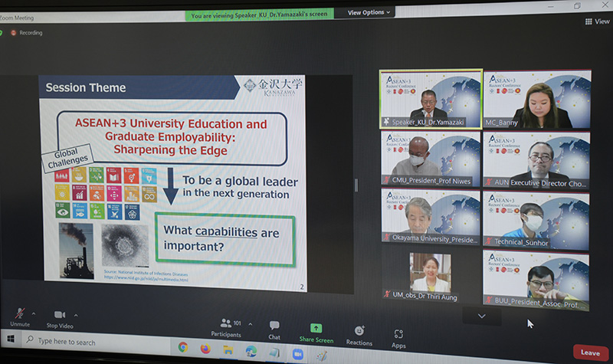Launch Firefox from the taskbar
Viewport: 613px width, 364px height.
[205, 349]
